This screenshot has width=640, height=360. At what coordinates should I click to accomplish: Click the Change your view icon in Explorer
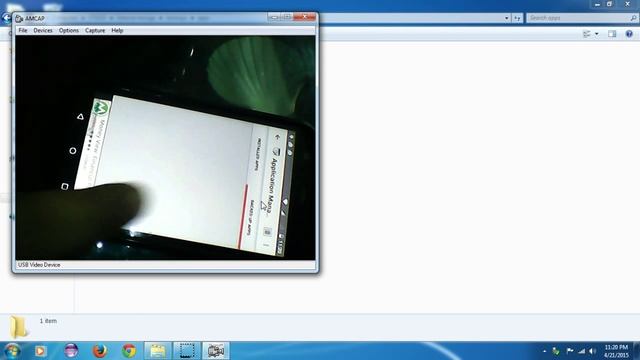(x=587, y=34)
